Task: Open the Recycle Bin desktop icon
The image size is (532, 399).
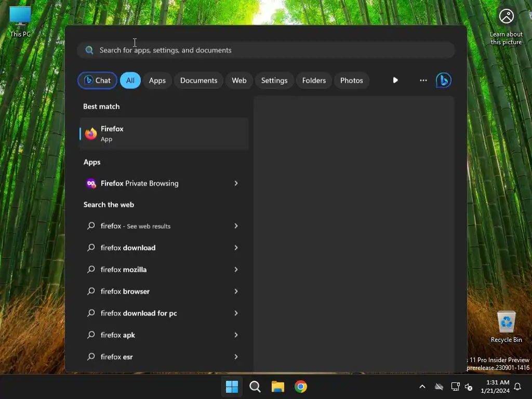Action: 506,327
